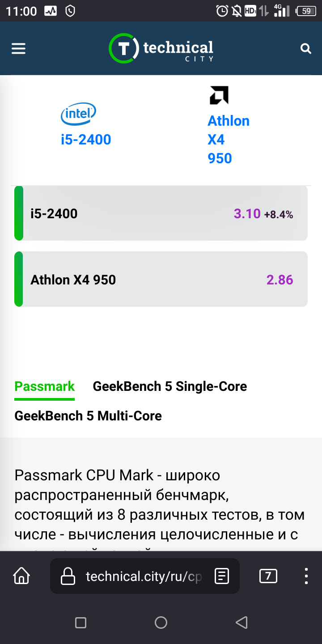Open the Athlon X4 950 link
The height and width of the screenshot is (644, 322).
point(229,140)
